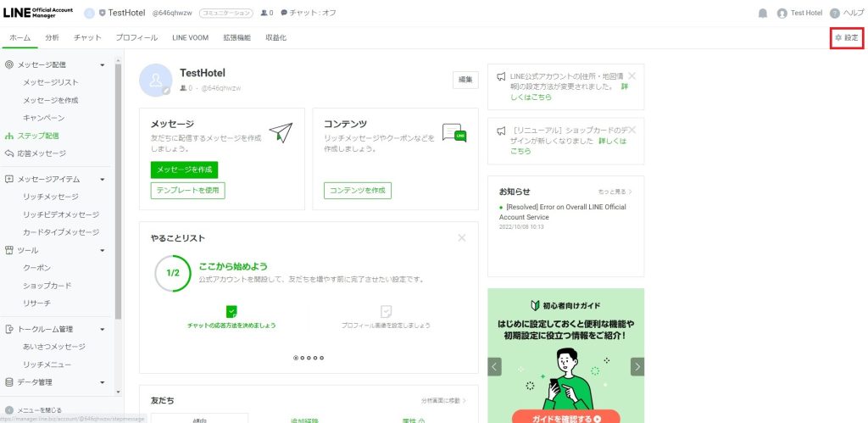The height and width of the screenshot is (423, 868).
Task: Click the LINE content chat icon
Action: (454, 133)
